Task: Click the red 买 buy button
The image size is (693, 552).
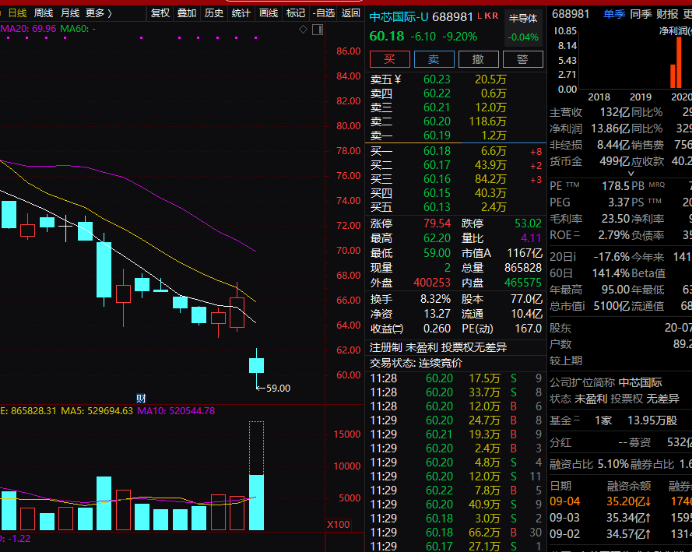Action: coord(389,59)
